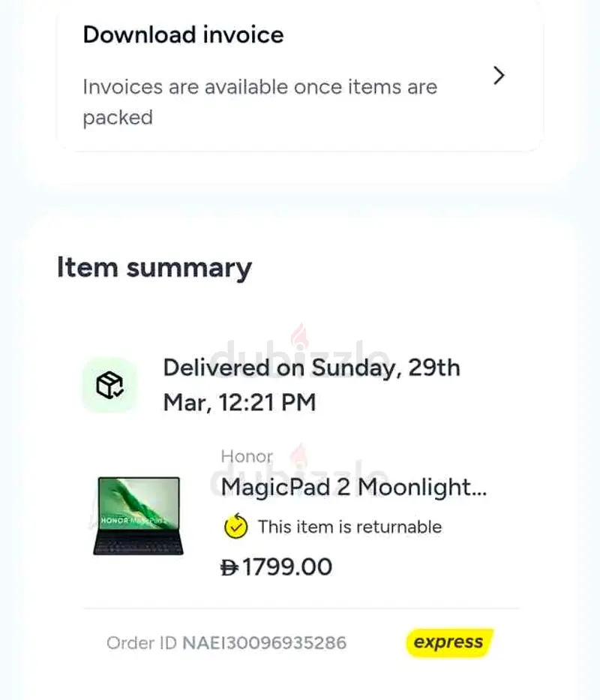Tap the 'This item is returnable' text
The height and width of the screenshot is (700, 600).
coord(349,527)
